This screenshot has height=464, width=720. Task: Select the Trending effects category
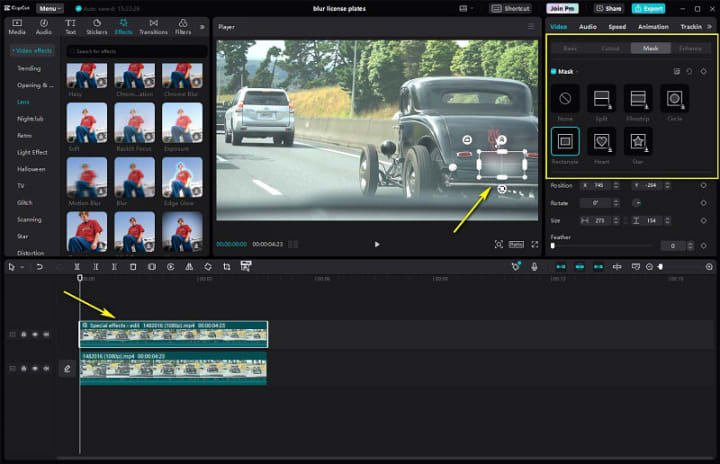28,68
